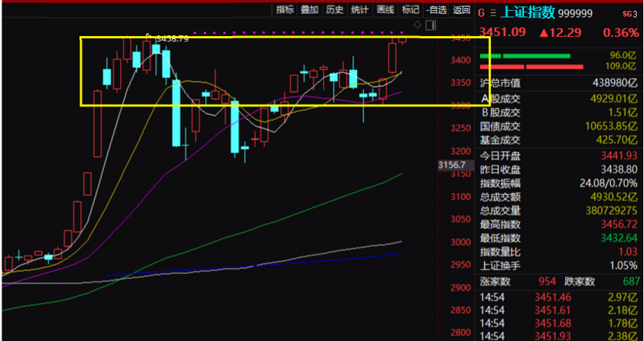Select the 14:54 tick at 3451.61
Viewport: 644px width, 341px height.
point(559,310)
